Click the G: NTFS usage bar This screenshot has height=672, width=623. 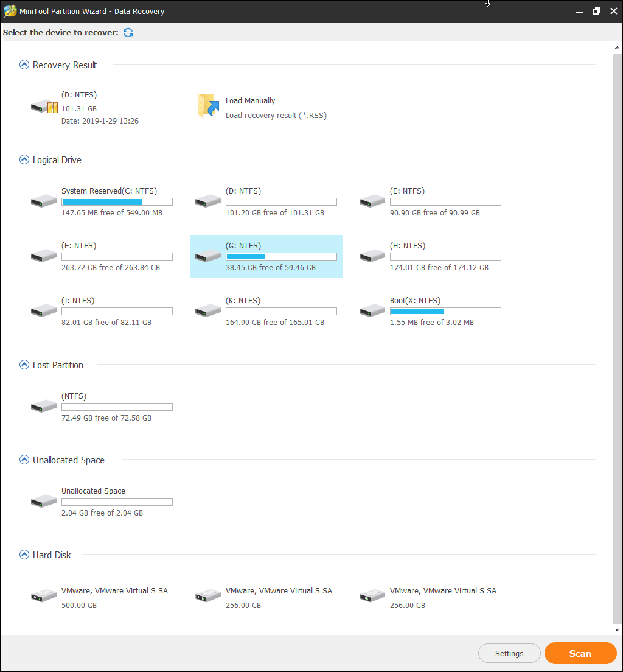[x=281, y=257]
